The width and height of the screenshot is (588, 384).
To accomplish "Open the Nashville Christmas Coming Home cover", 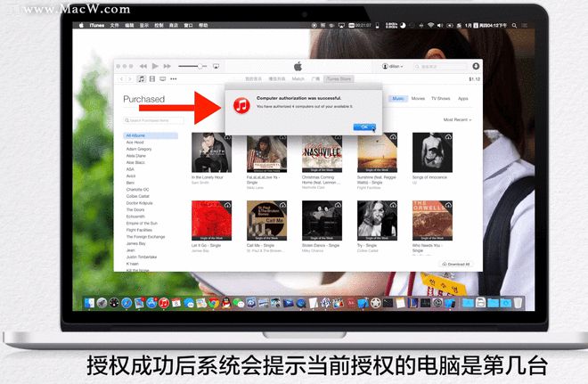I will pos(322,152).
